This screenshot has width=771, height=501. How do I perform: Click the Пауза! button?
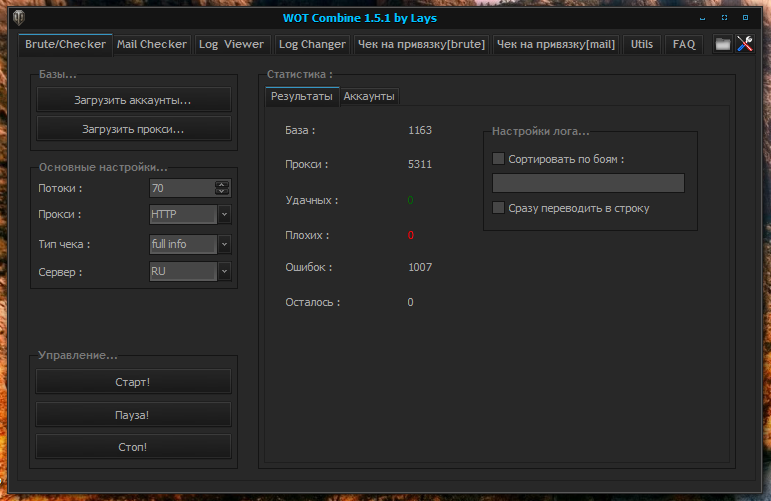point(133,414)
